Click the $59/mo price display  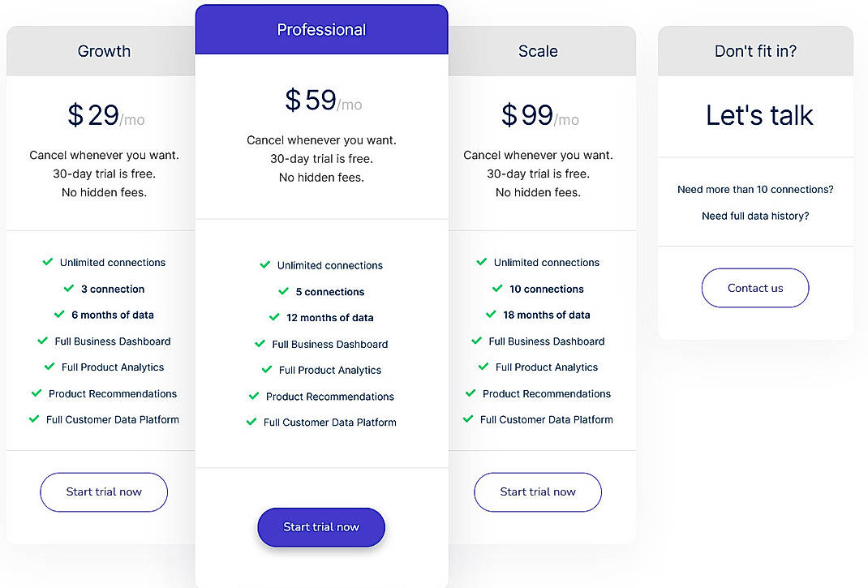click(321, 100)
